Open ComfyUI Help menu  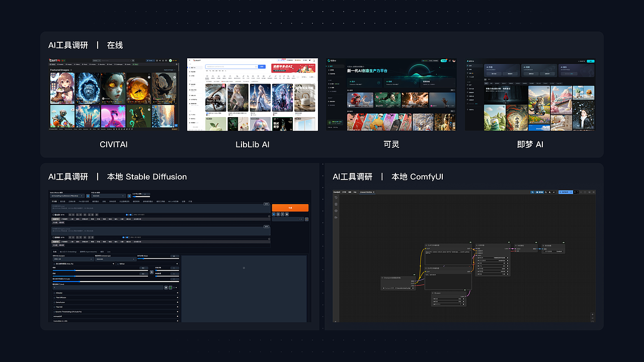(355, 192)
